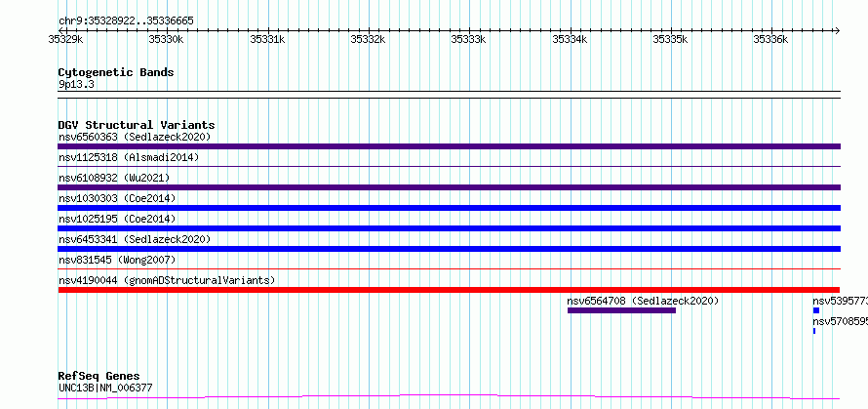
Task: Click the 35332k ruler tick label
Action: pyautogui.click(x=368, y=39)
